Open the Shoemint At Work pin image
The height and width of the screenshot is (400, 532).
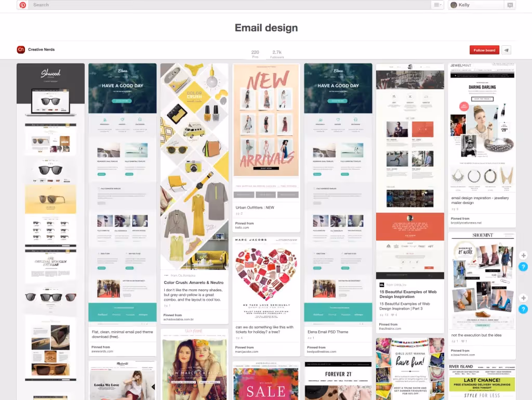click(x=482, y=281)
